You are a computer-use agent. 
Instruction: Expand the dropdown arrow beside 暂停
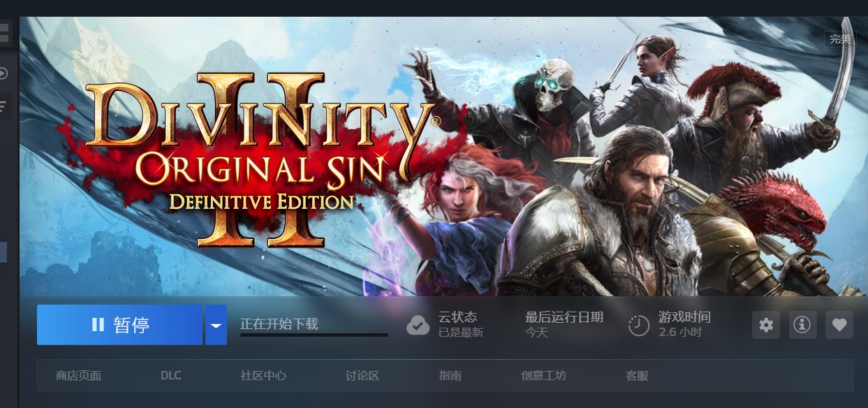(x=216, y=325)
